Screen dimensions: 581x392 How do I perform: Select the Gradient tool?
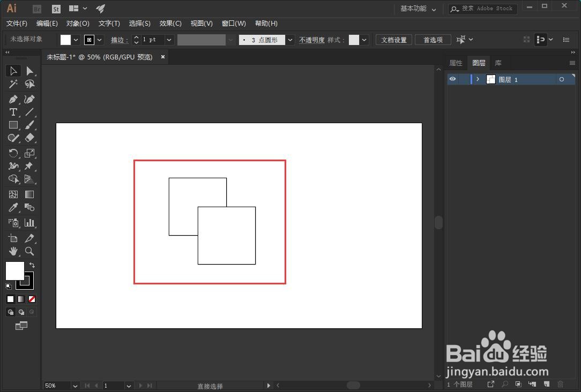(29, 194)
